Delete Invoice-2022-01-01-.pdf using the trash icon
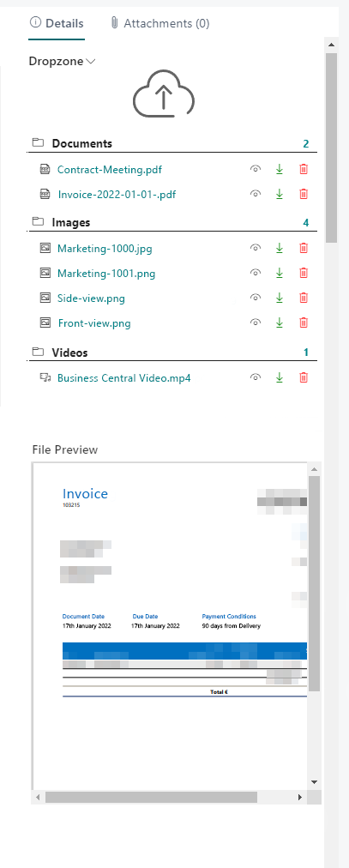This screenshot has width=349, height=868. [x=303, y=194]
